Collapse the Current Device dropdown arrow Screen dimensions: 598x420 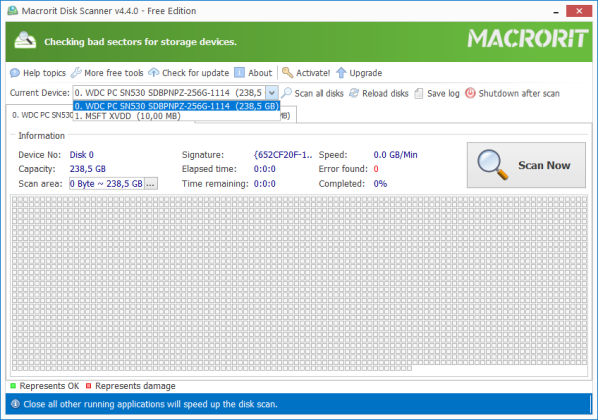272,93
